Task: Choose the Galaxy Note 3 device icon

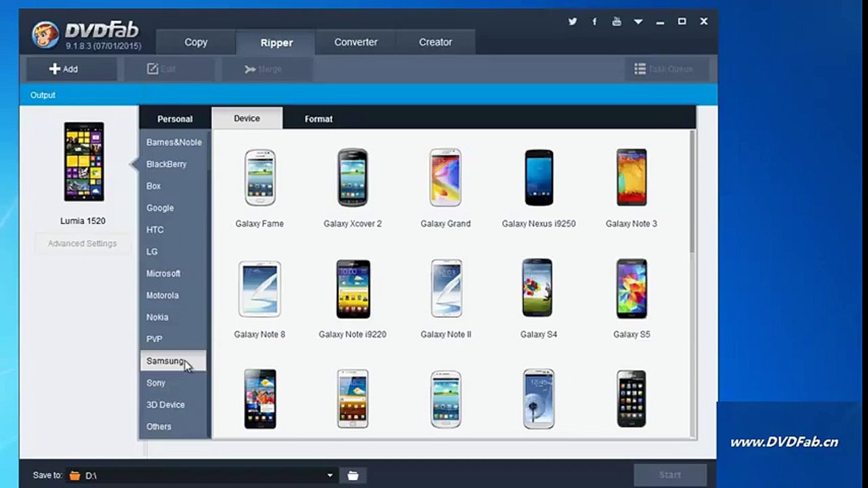Action: 632,178
